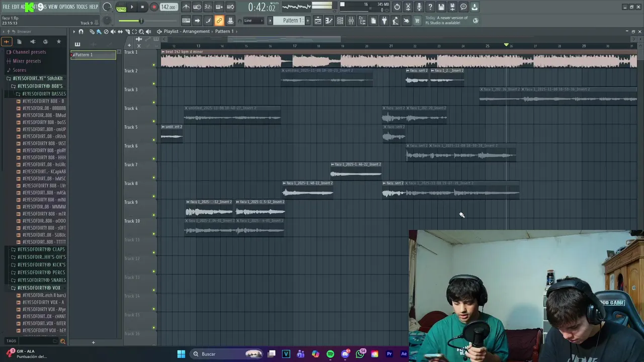Open the Playlist view icon
The width and height of the screenshot is (644, 362).
click(318, 21)
